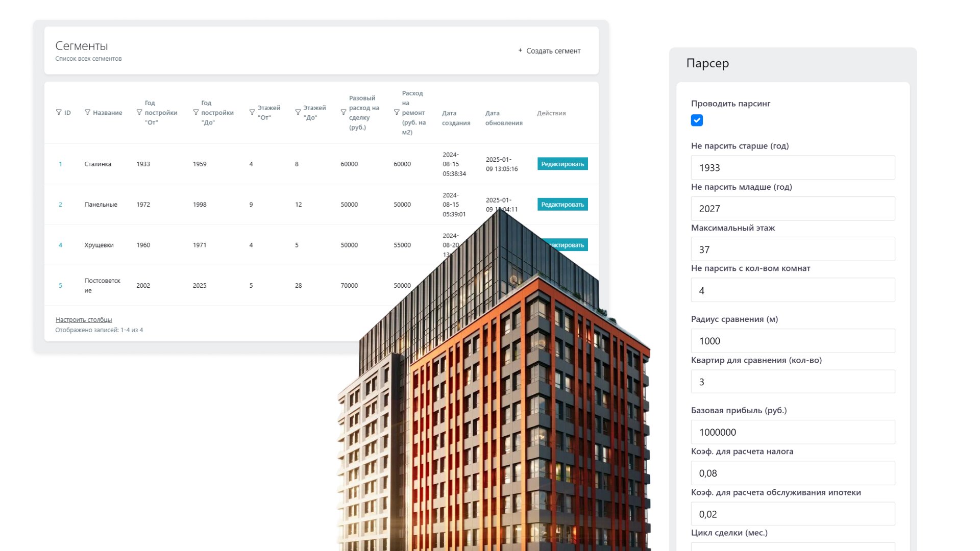Select the Базовая прибыль input field
The height and width of the screenshot is (551, 980).
[x=793, y=432]
